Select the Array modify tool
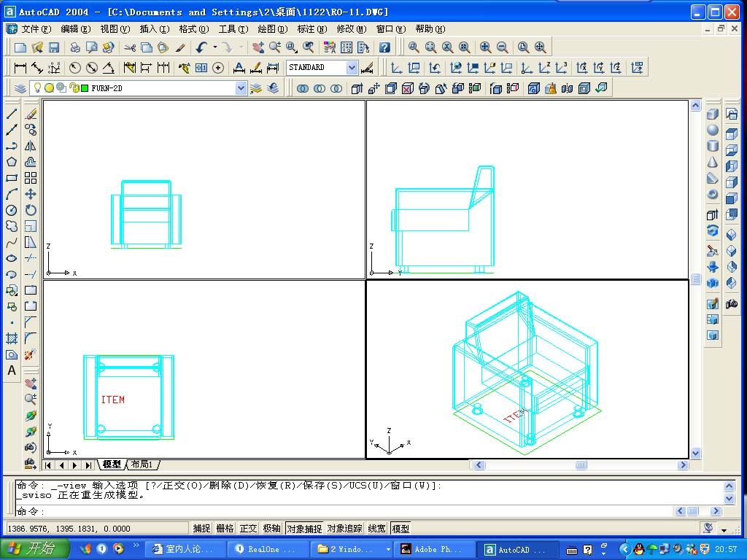 click(x=31, y=178)
